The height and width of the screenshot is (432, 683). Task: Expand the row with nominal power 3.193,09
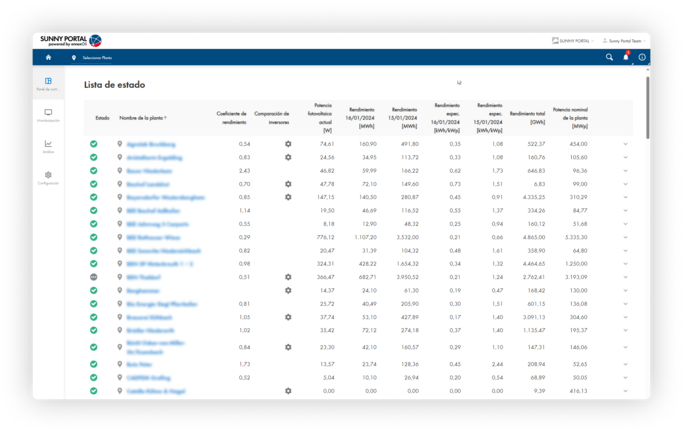(625, 277)
